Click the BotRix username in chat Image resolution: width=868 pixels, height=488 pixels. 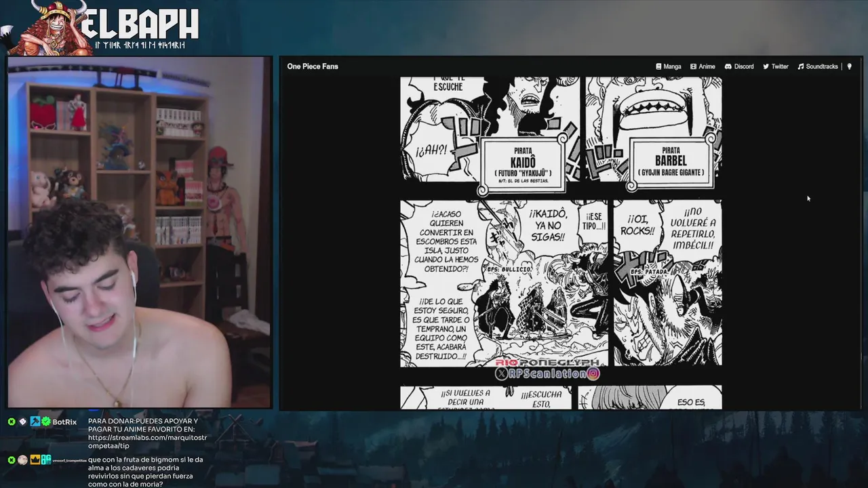pos(64,422)
